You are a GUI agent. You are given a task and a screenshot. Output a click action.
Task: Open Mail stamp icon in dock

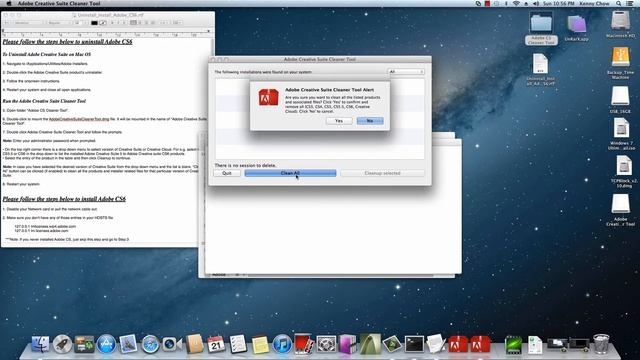pyautogui.click(x=128, y=344)
